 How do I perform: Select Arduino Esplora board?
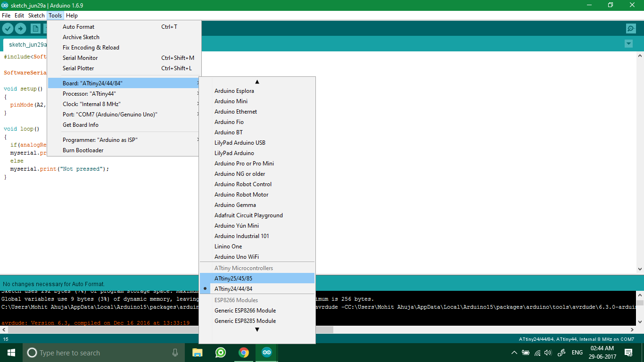point(257,91)
